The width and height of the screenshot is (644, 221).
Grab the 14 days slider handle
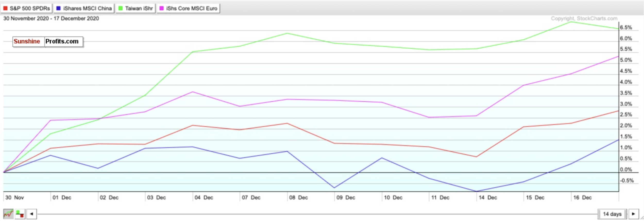(x=612, y=214)
